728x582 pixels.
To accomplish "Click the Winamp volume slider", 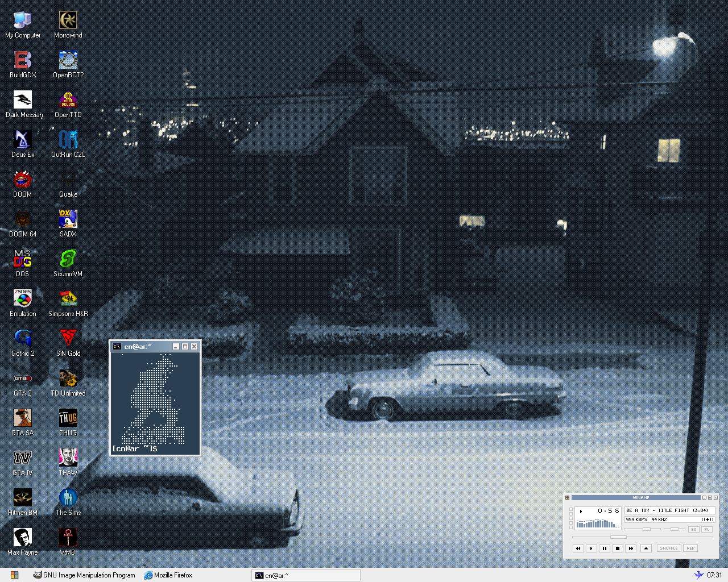I will coord(643,529).
